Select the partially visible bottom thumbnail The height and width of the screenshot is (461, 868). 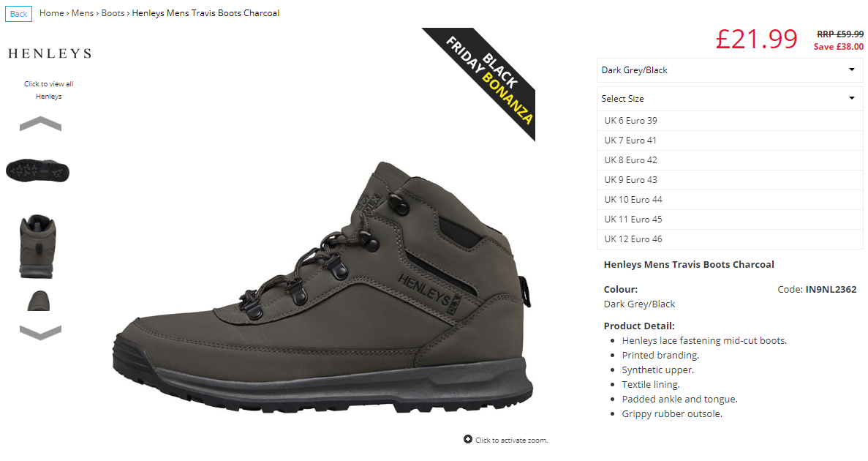38,300
